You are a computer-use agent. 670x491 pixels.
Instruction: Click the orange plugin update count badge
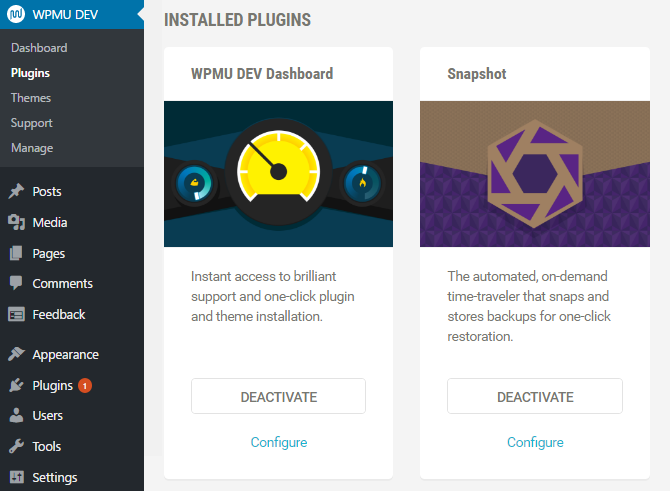point(85,386)
